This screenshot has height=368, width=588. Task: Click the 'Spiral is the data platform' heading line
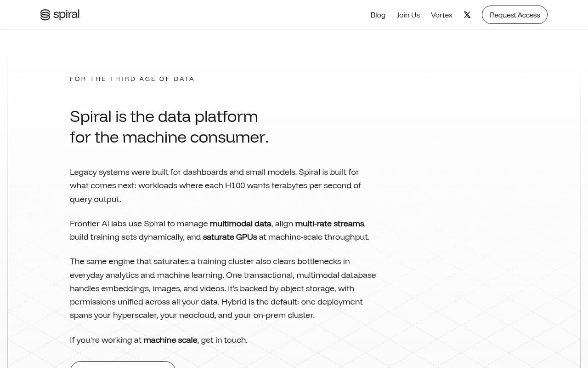pos(164,116)
